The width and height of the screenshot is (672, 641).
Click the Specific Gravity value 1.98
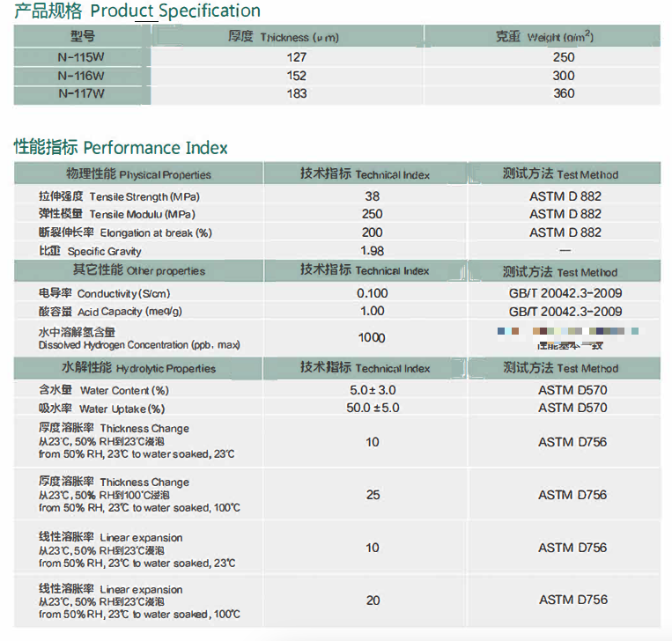pyautogui.click(x=373, y=251)
